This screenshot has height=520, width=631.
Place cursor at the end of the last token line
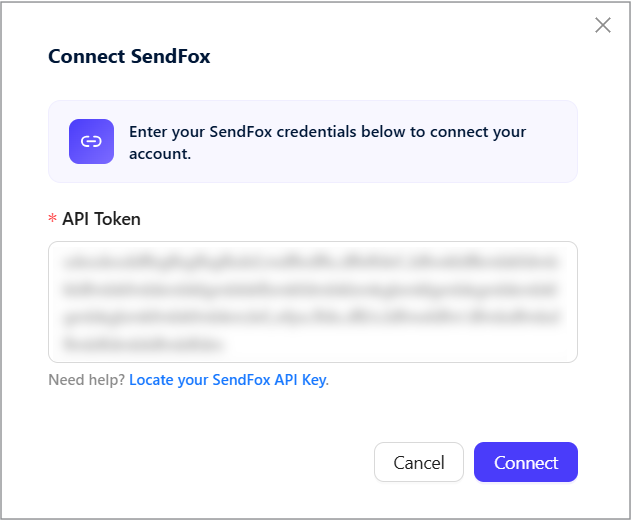pyautogui.click(x=222, y=345)
